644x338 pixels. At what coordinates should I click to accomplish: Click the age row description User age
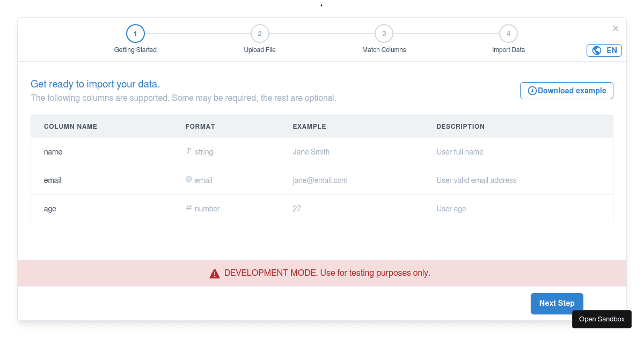pos(451,208)
